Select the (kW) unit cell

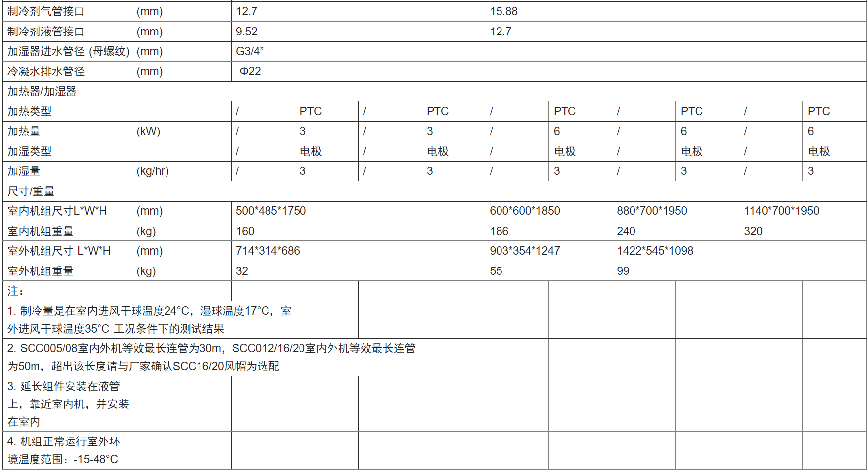click(148, 131)
